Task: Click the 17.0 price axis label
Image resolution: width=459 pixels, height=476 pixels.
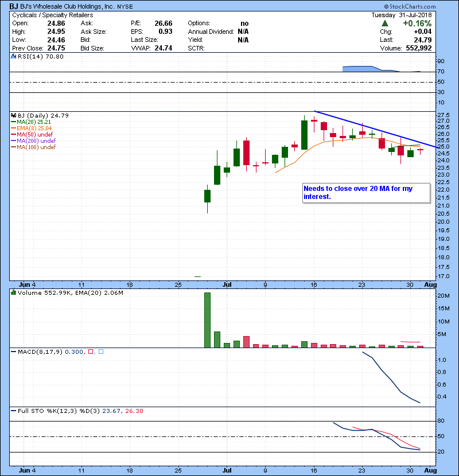Action: pyautogui.click(x=443, y=276)
